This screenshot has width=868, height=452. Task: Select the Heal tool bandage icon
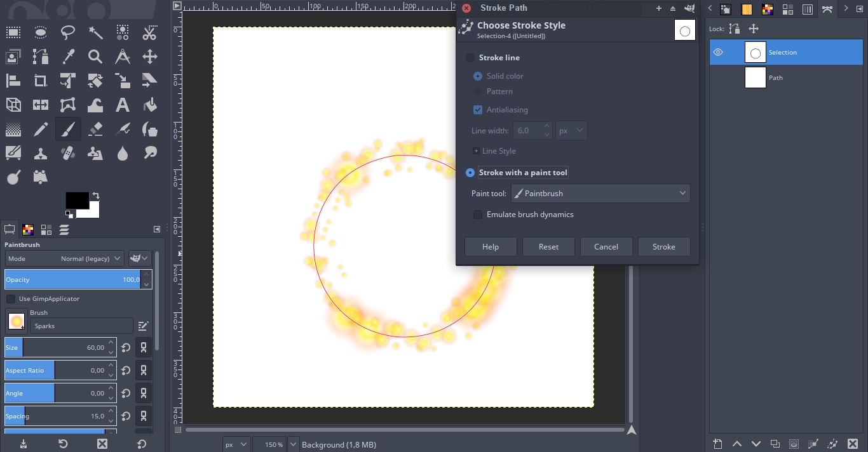pyautogui.click(x=68, y=153)
